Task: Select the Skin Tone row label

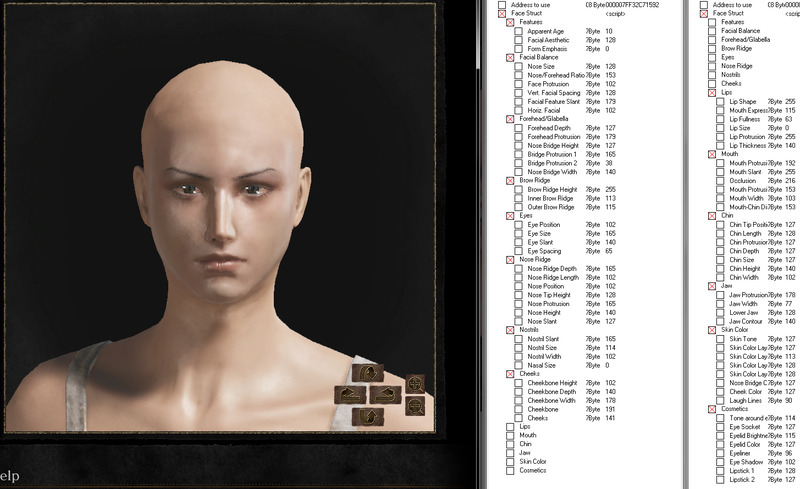Action: coord(743,339)
